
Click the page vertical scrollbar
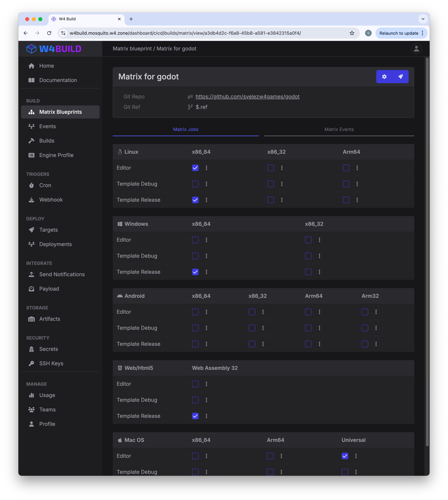tap(428, 252)
